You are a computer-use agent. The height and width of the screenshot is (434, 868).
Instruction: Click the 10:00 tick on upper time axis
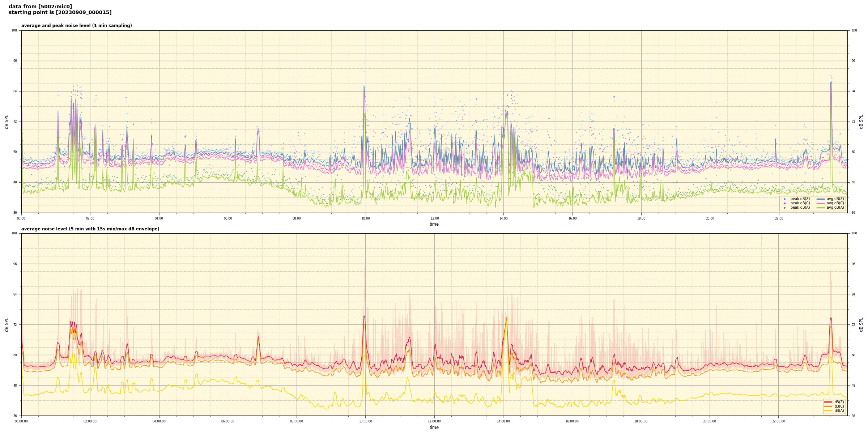[366, 218]
